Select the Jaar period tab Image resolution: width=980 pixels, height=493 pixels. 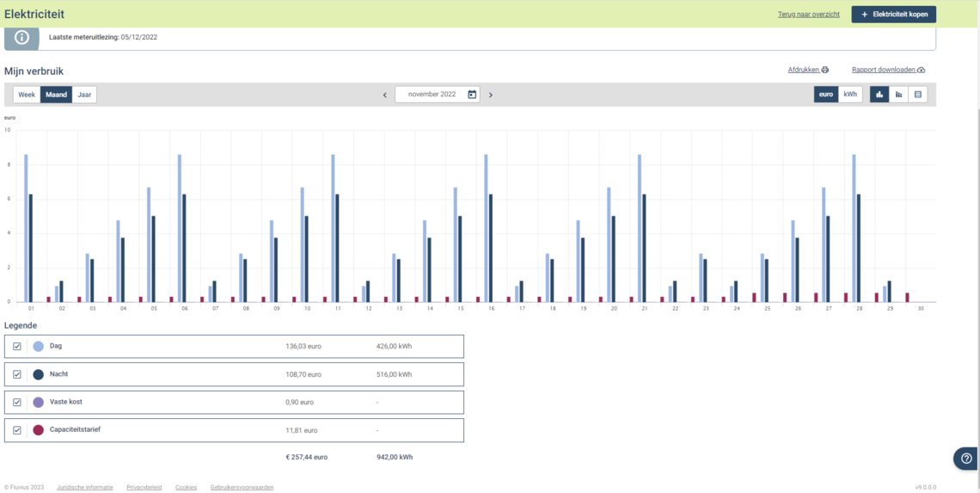click(x=84, y=95)
